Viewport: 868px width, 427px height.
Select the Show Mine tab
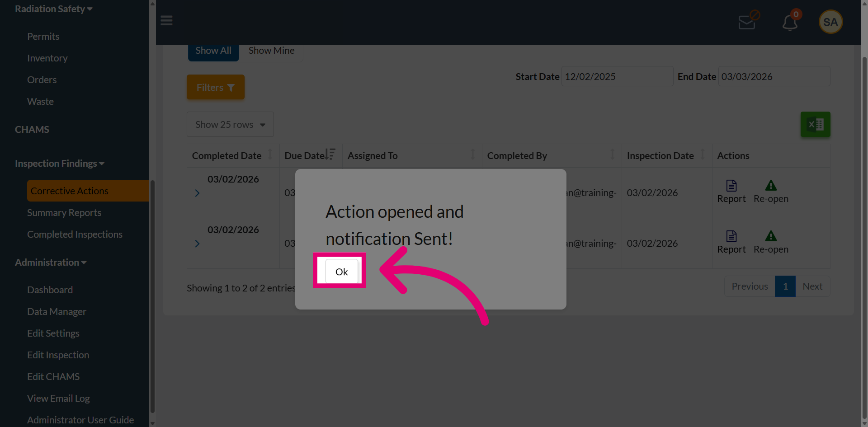(x=271, y=51)
